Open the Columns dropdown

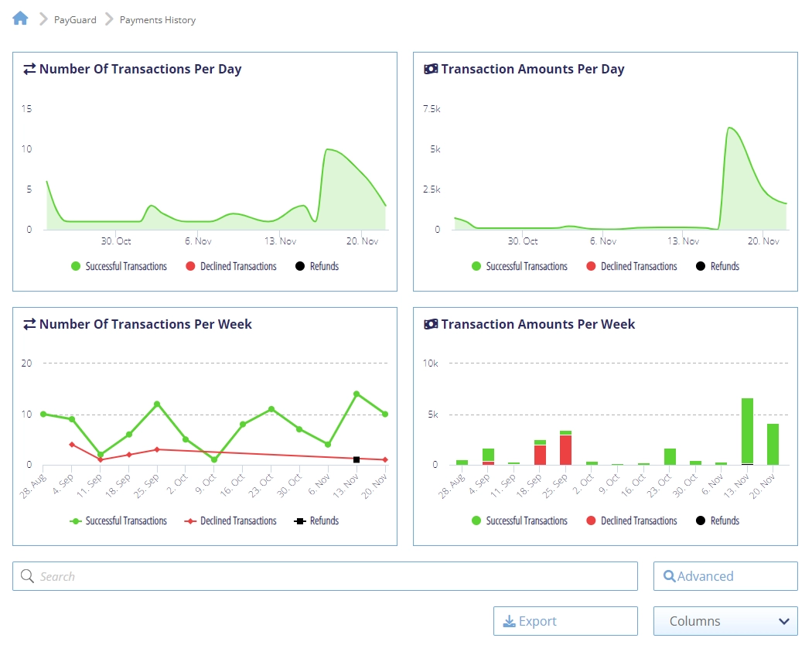725,621
